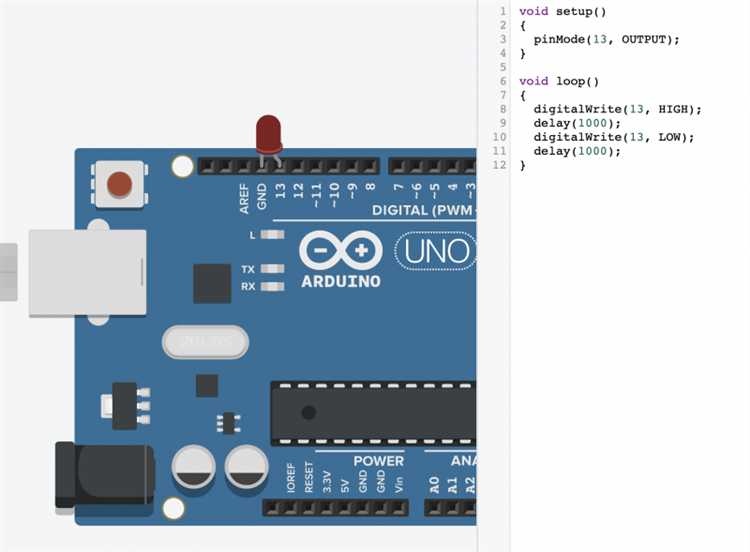This screenshot has width=750, height=552.
Task: Click line number 12 in the gutter
Action: point(499,165)
